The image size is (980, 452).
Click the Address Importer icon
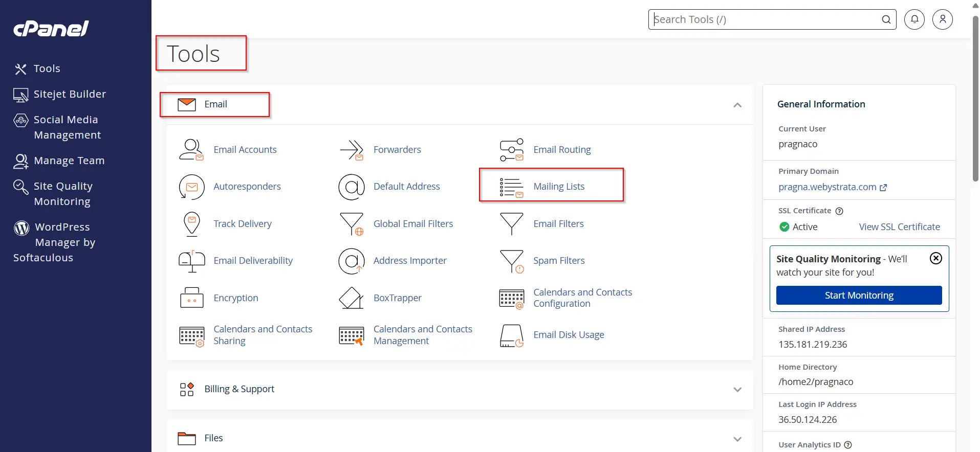tap(352, 261)
